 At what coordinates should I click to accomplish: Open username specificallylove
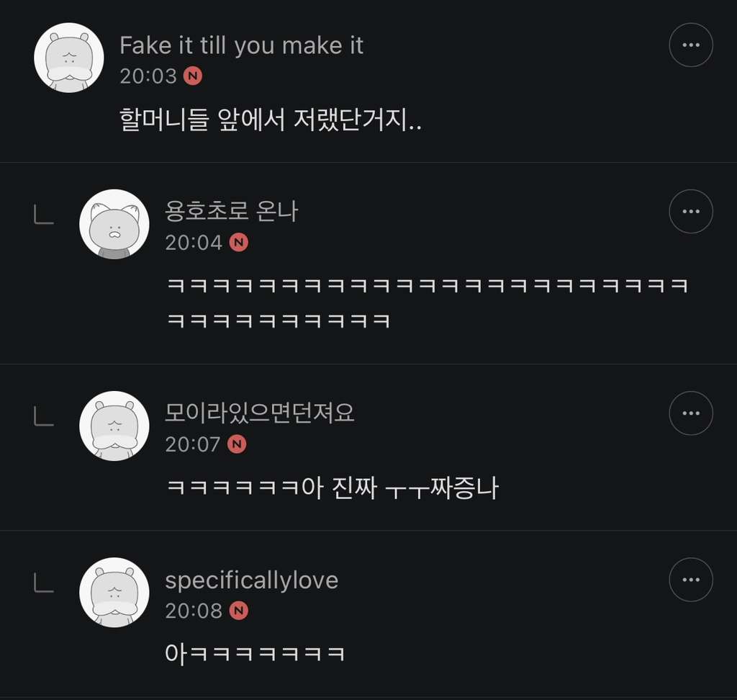[x=251, y=580]
